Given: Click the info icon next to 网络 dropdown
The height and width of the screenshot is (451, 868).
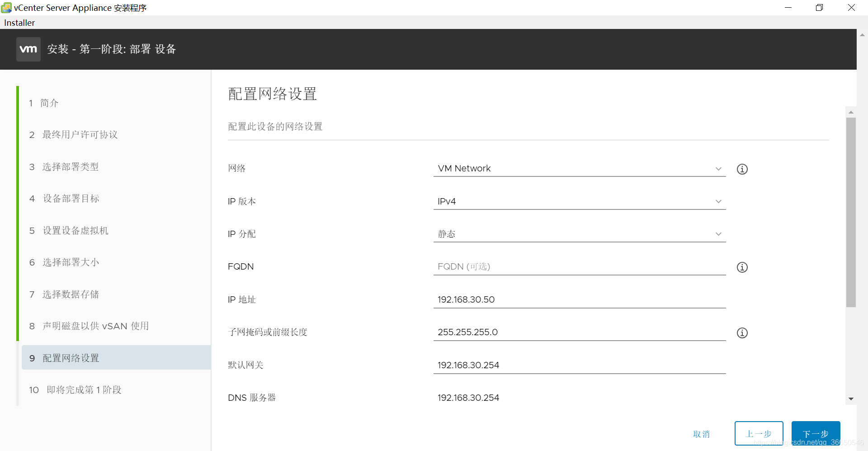Looking at the screenshot, I should point(742,169).
